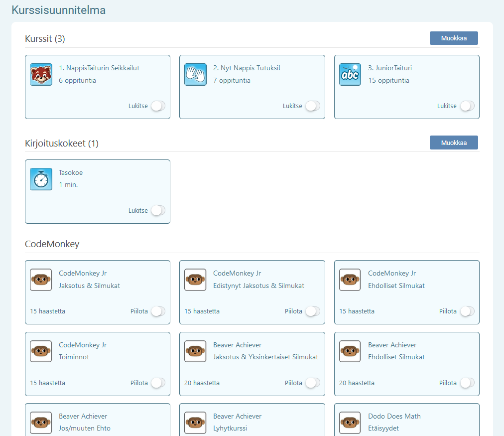
Task: Click monkey icon for Jaksotus & Silmukat
Action: click(41, 280)
